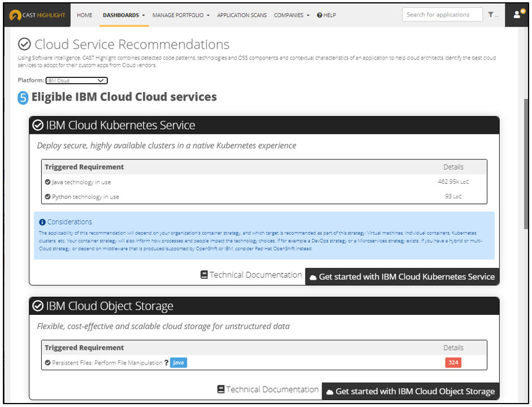Click the CAST Highlight logo icon

point(16,15)
